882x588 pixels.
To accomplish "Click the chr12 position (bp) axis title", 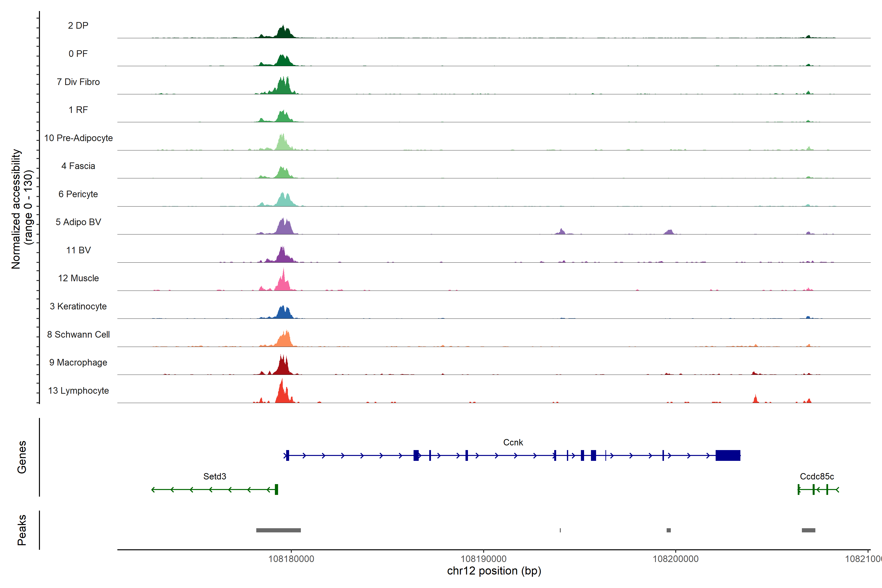I will point(494,571).
